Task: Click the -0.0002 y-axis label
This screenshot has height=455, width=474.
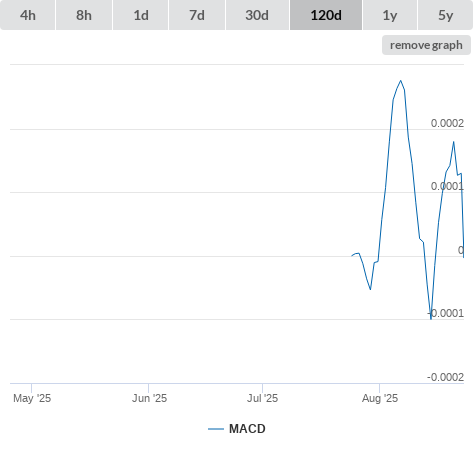Action: (x=445, y=377)
